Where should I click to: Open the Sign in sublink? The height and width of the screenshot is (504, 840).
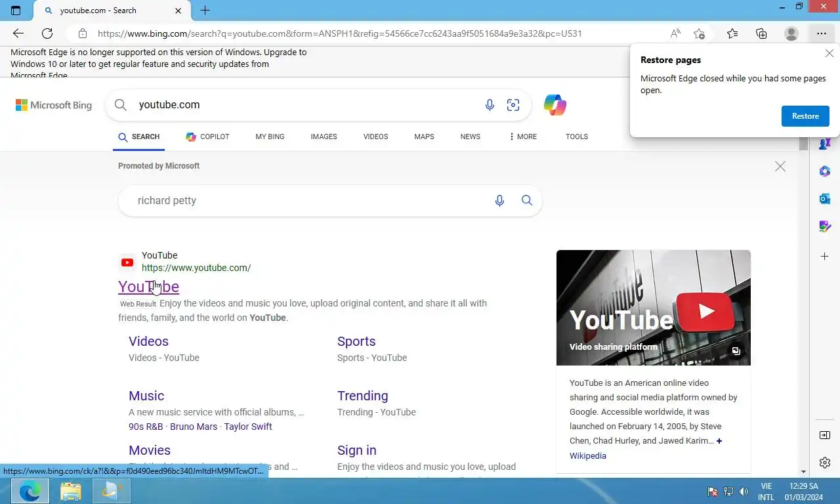pos(356,450)
